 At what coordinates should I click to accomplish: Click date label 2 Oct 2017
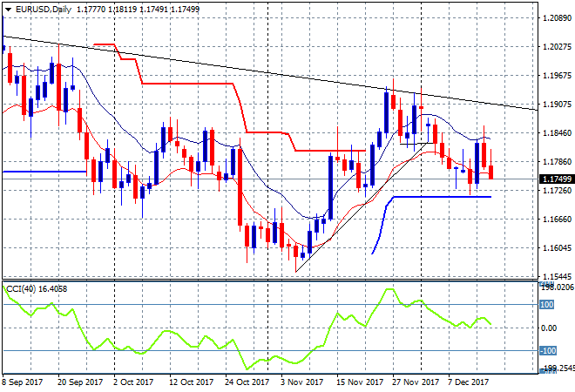133,382
